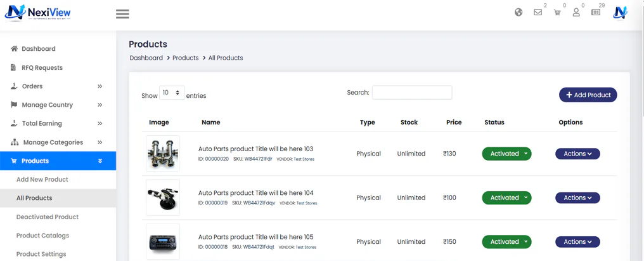Sort table by Name column header
The width and height of the screenshot is (644, 261).
[x=210, y=123]
